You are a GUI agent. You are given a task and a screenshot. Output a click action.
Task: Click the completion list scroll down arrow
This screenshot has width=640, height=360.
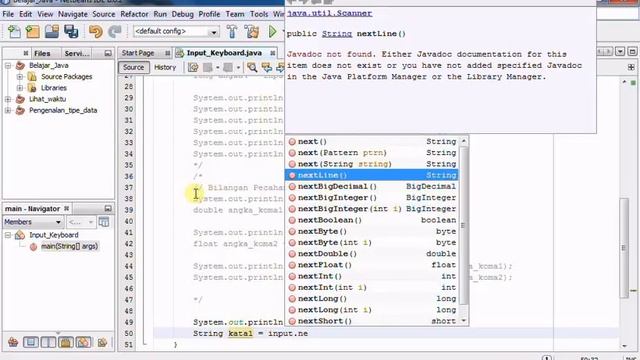[x=463, y=321]
